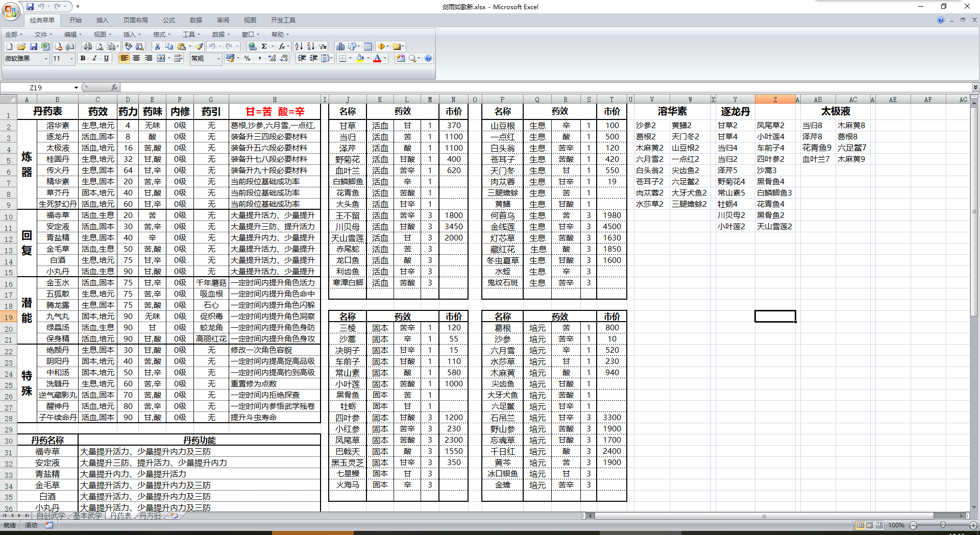This screenshot has width=980, height=535.
Task: Open the font size dropdown showing 11
Action: (72, 59)
